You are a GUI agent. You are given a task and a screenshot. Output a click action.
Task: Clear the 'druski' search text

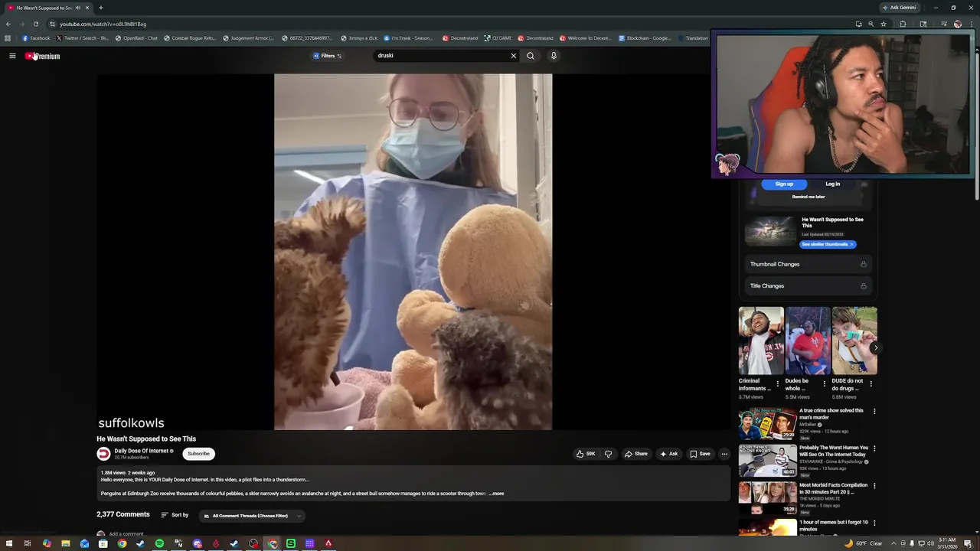(x=514, y=56)
